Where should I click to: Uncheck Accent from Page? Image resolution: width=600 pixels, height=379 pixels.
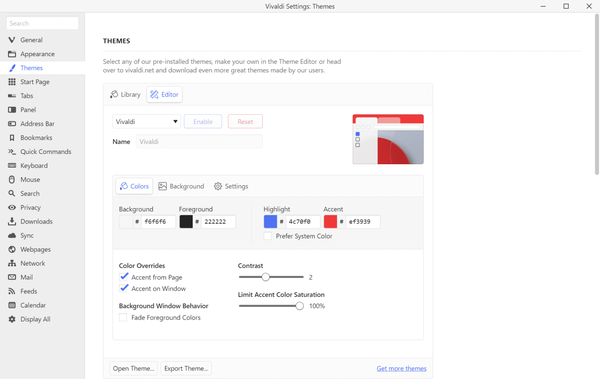point(123,277)
